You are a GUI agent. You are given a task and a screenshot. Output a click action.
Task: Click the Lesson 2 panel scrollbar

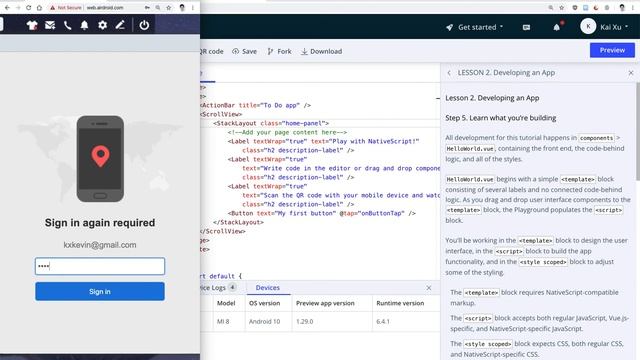[637, 131]
